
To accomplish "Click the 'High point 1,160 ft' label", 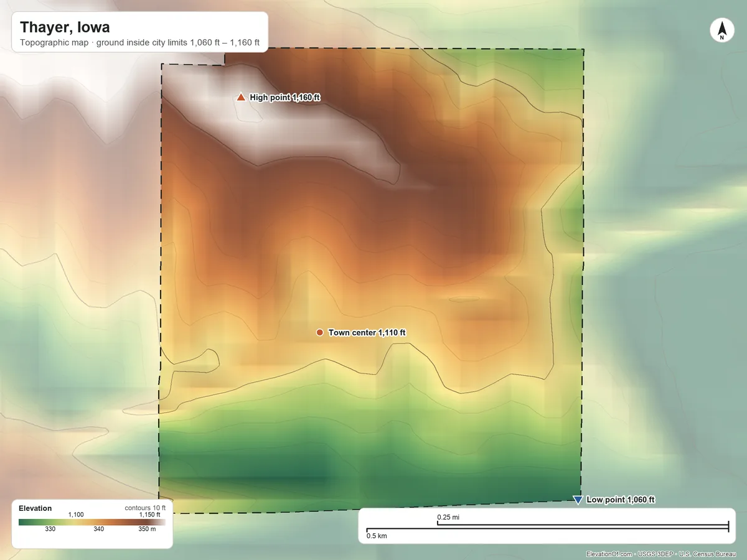I will click(284, 97).
